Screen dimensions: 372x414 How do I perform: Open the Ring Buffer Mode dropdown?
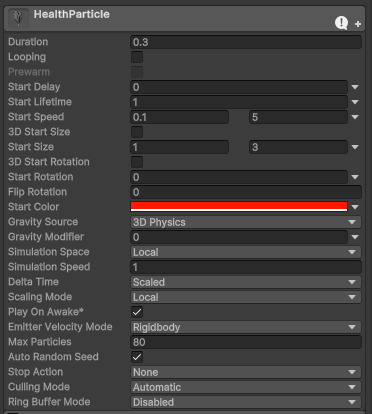pyautogui.click(x=246, y=402)
